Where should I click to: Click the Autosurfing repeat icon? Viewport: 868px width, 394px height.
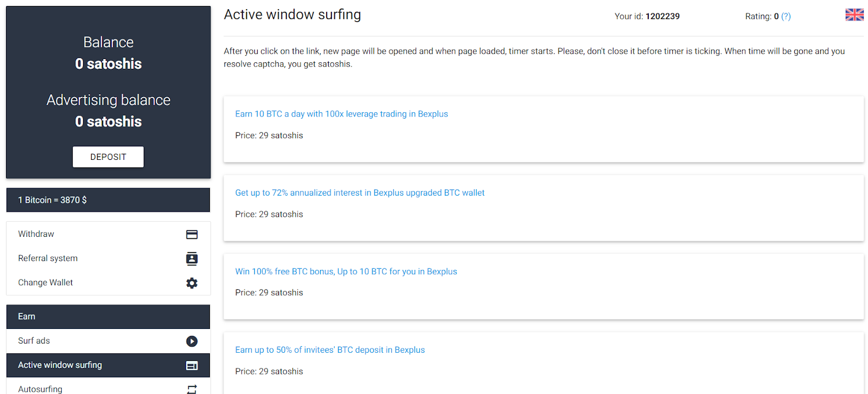point(192,389)
